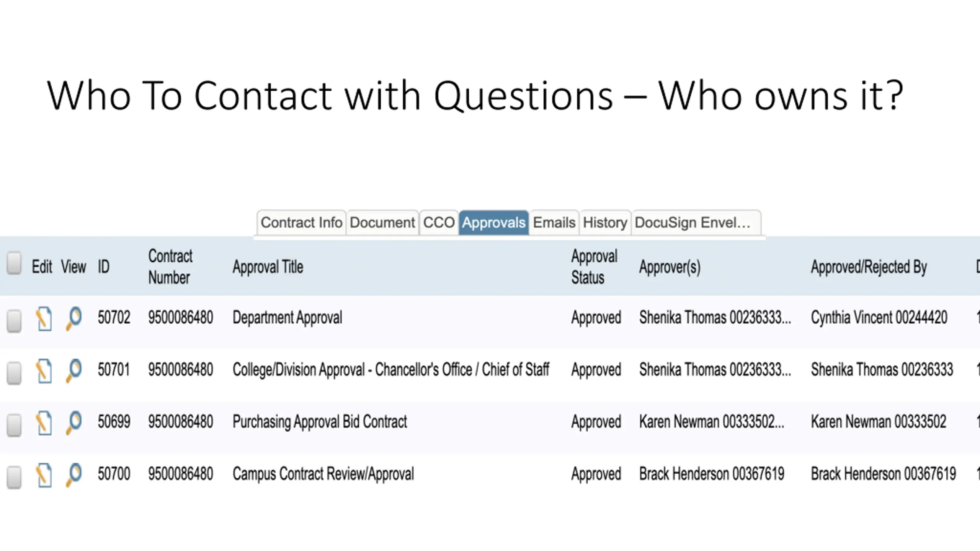Select checkbox for approval ID 50700

click(x=14, y=477)
